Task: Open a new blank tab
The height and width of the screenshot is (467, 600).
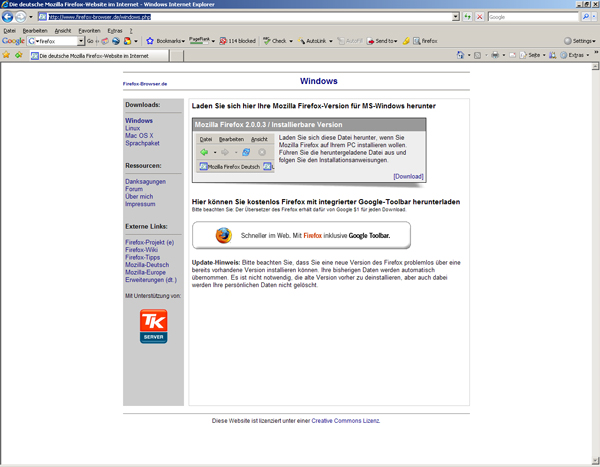Action: tap(176, 56)
